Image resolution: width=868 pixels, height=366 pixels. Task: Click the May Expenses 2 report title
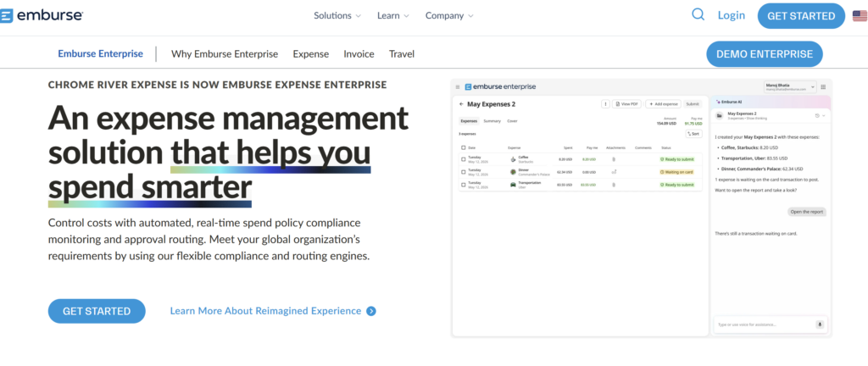[x=492, y=104]
